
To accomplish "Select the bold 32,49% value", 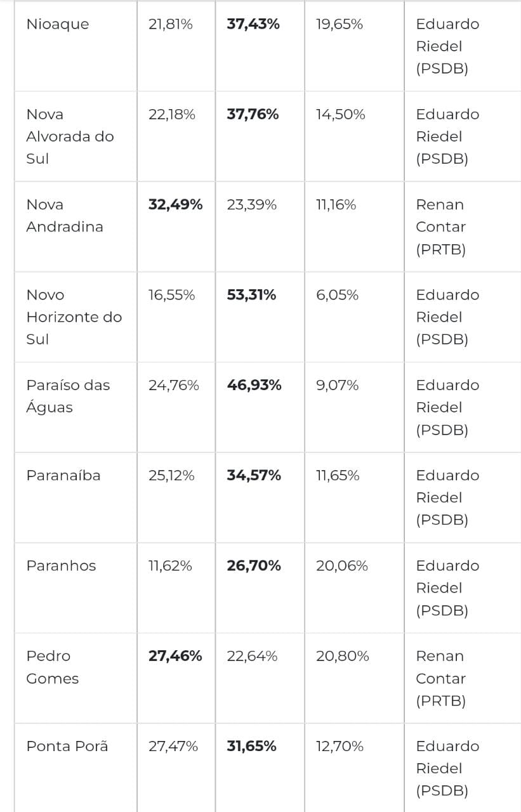I will (x=175, y=205).
